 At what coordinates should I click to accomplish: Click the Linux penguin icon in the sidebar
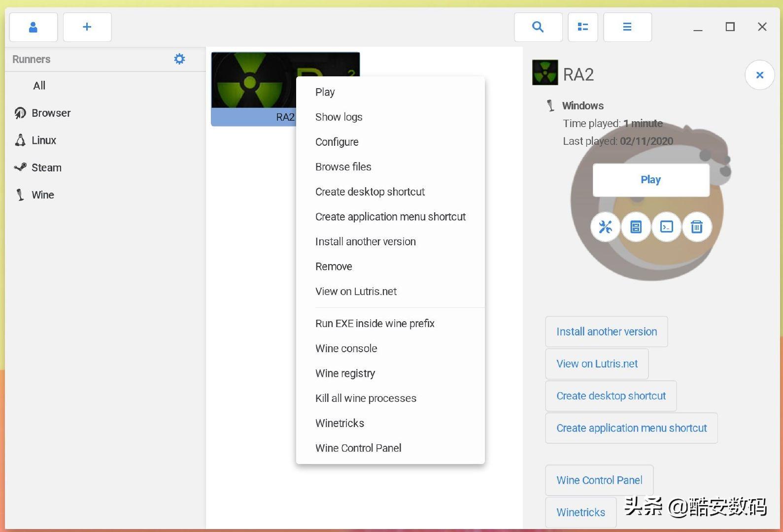(20, 140)
